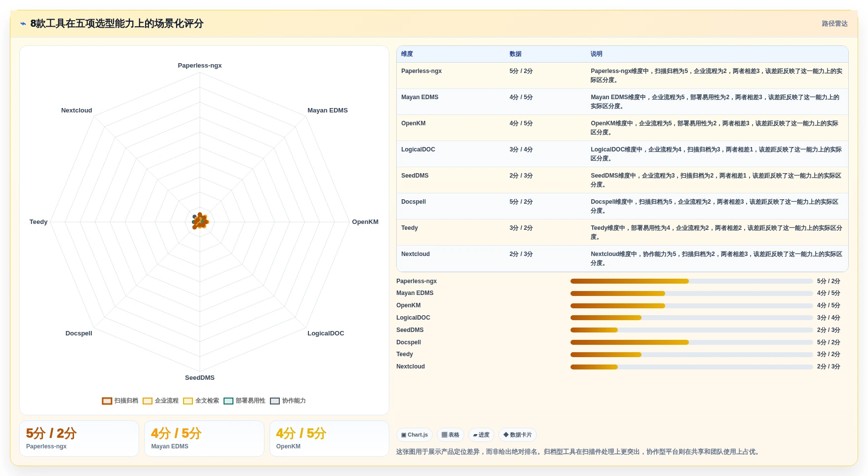Screen dimensions: 868x476
Task: Click the 路径雷达 label in header
Action: (x=834, y=24)
